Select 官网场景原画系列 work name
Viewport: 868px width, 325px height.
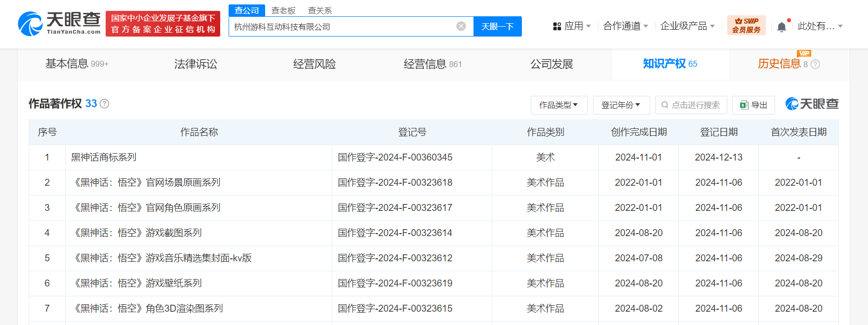pos(146,183)
